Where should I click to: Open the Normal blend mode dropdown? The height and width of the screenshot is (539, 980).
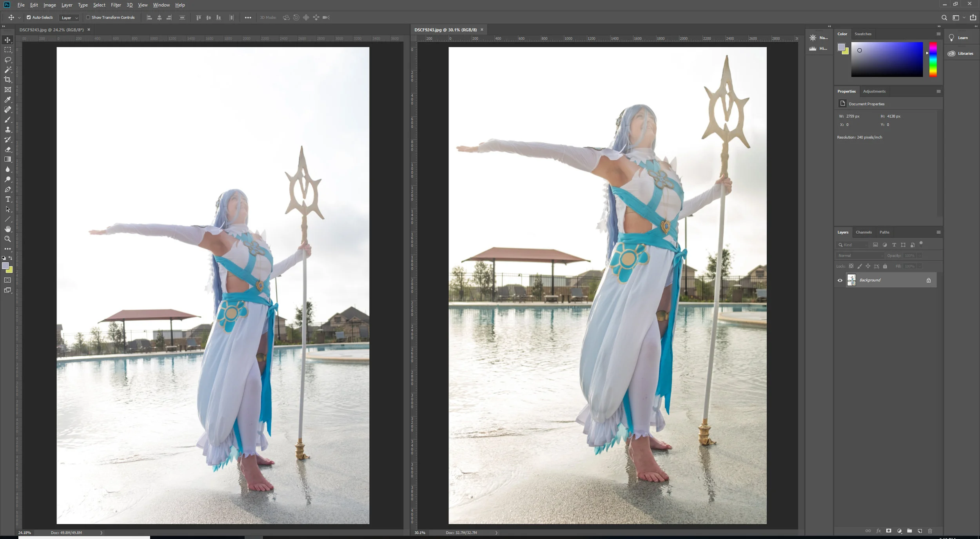pos(860,256)
